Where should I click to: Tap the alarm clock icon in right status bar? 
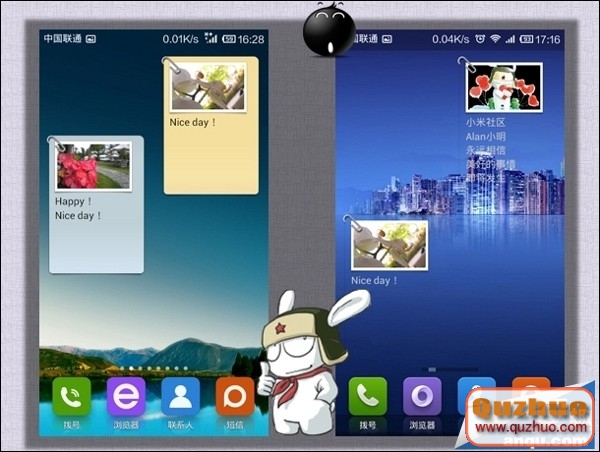[480, 39]
